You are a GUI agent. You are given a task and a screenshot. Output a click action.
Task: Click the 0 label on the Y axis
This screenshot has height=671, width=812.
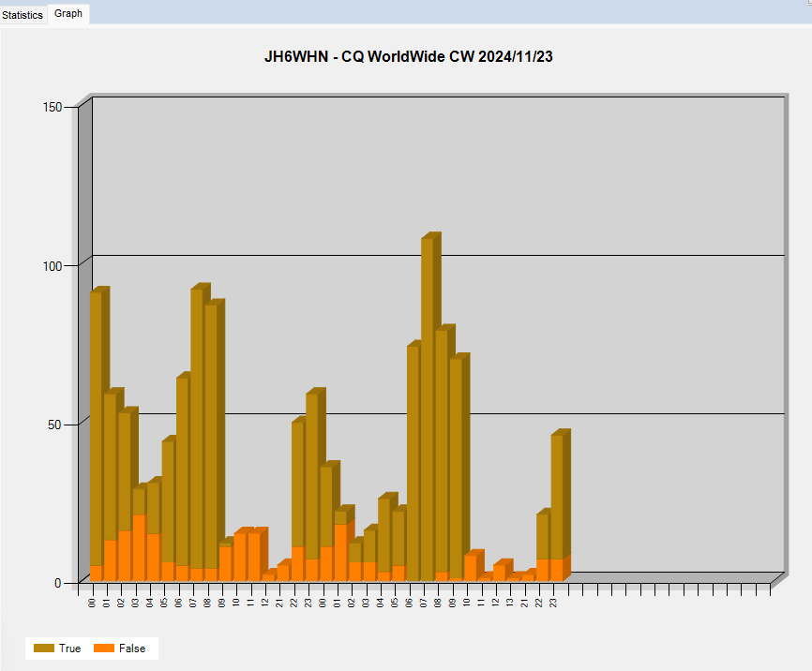click(58, 582)
